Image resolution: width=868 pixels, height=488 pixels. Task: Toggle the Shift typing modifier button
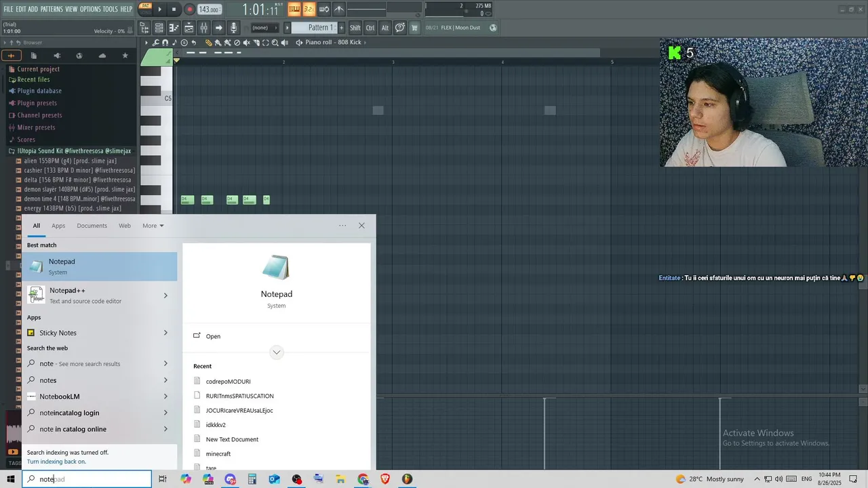pos(355,28)
